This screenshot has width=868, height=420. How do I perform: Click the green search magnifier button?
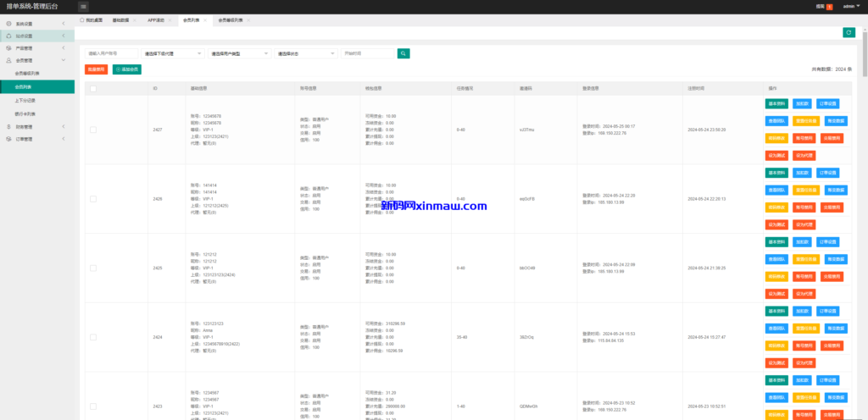coord(403,53)
